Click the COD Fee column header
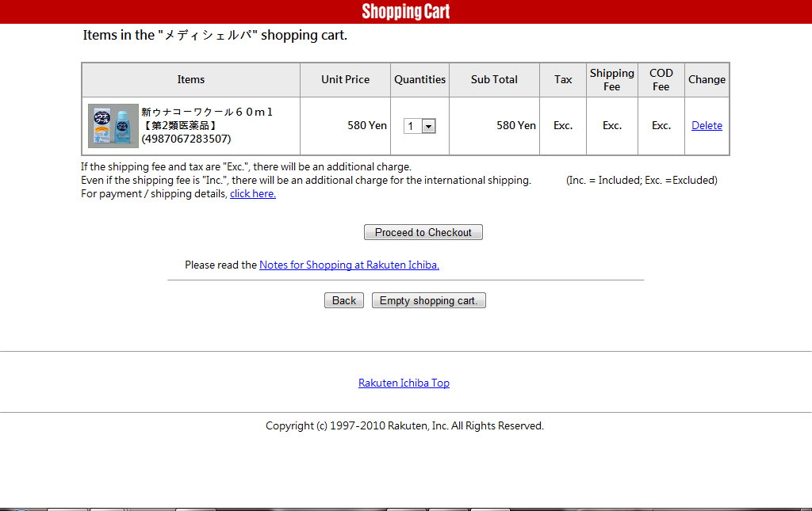Image resolution: width=812 pixels, height=511 pixels. [661, 80]
